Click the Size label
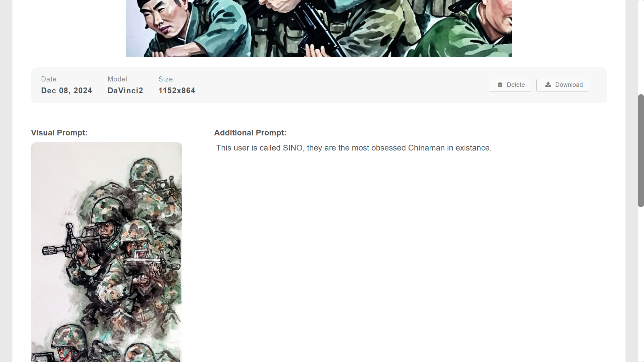Image resolution: width=644 pixels, height=362 pixels. [166, 79]
